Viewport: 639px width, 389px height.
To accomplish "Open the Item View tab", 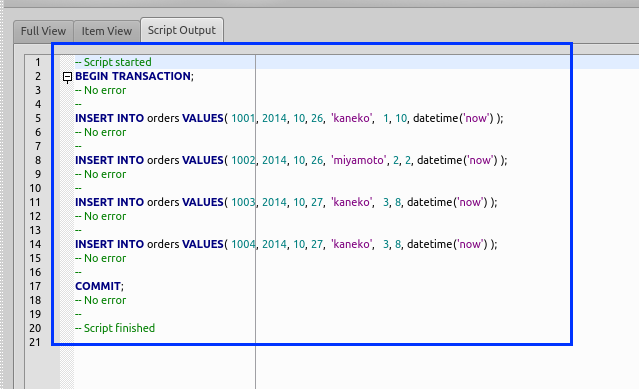I will 107,31.
